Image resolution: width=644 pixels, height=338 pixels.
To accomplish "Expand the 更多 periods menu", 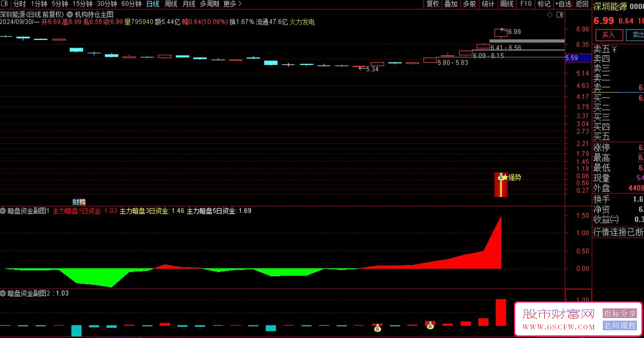I will coord(232,4).
